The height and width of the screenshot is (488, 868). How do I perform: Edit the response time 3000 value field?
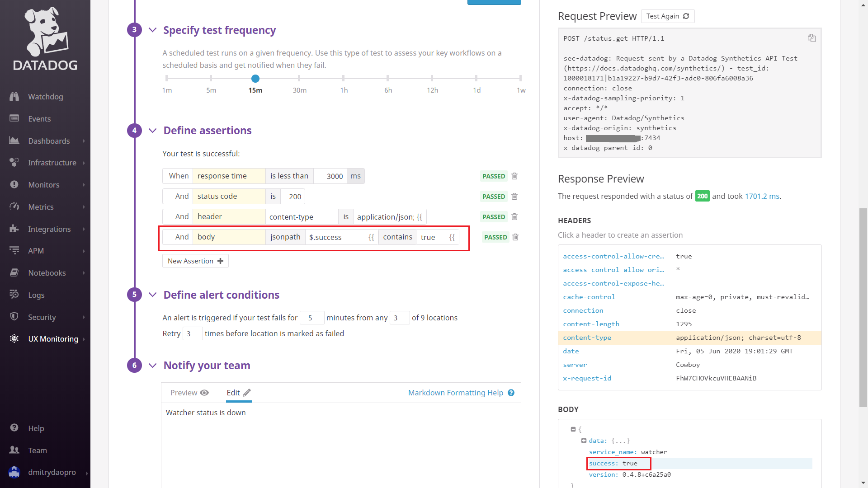coord(330,176)
